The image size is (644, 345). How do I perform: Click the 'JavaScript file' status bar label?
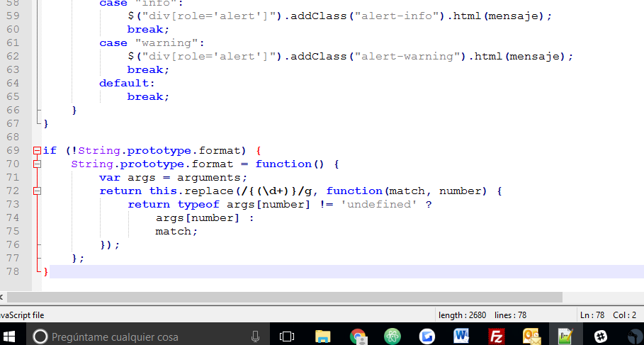pos(21,315)
